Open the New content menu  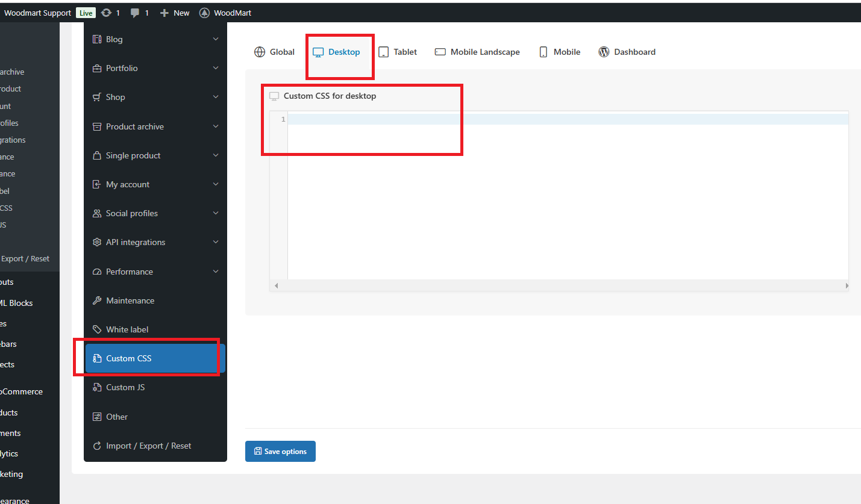[x=175, y=13]
